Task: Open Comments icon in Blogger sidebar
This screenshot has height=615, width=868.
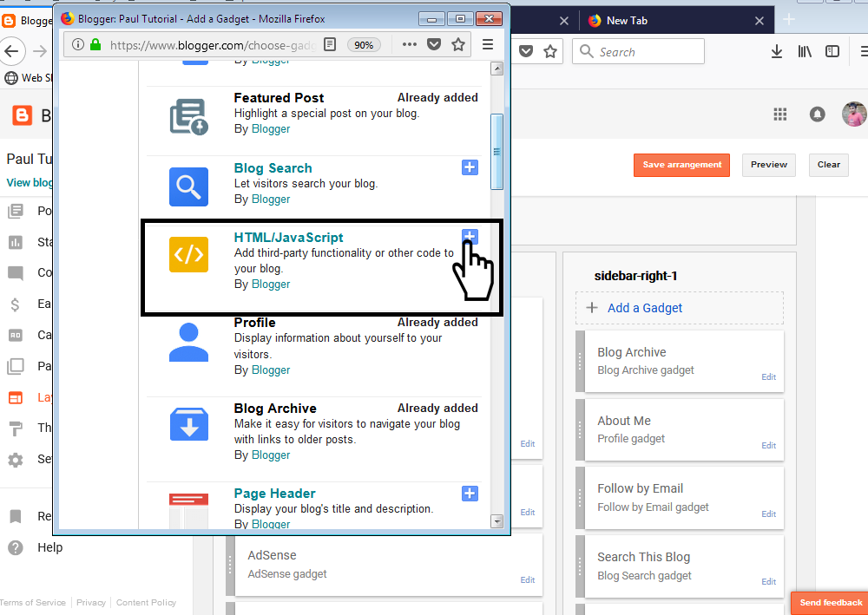Action: click(16, 273)
